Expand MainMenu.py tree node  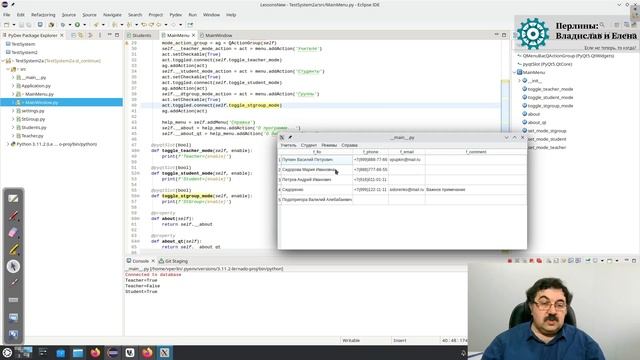coord(13,94)
